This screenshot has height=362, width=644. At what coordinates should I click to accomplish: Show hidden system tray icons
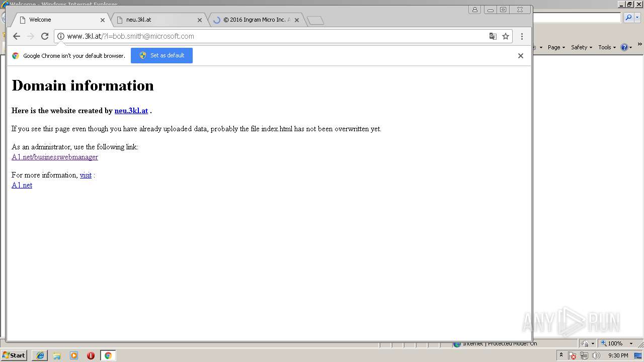(561, 355)
